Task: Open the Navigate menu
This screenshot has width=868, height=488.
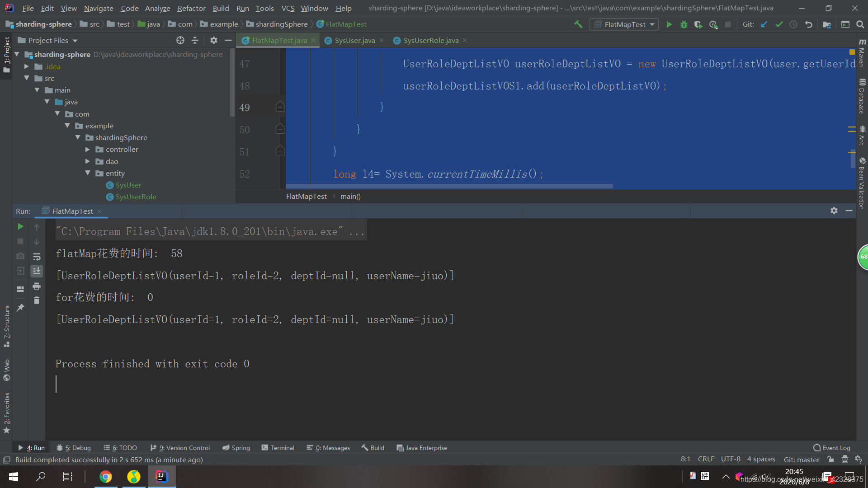Action: point(99,8)
